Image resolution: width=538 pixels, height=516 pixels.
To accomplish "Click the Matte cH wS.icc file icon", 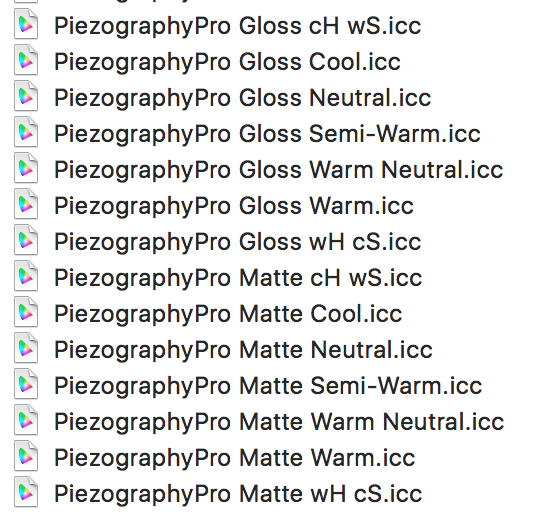I will pyautogui.click(x=26, y=277).
